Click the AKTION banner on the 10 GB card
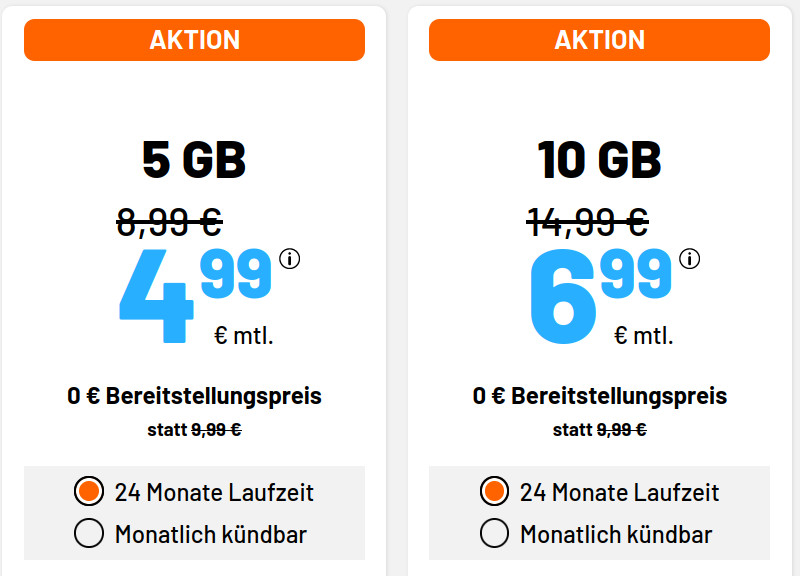 [598, 40]
